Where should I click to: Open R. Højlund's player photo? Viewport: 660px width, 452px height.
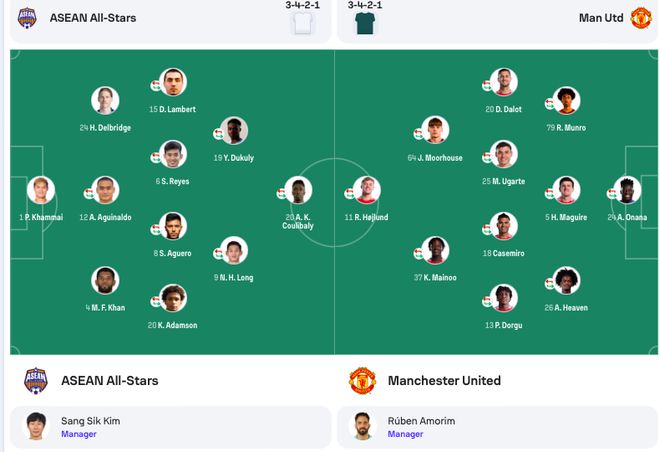pyautogui.click(x=365, y=190)
